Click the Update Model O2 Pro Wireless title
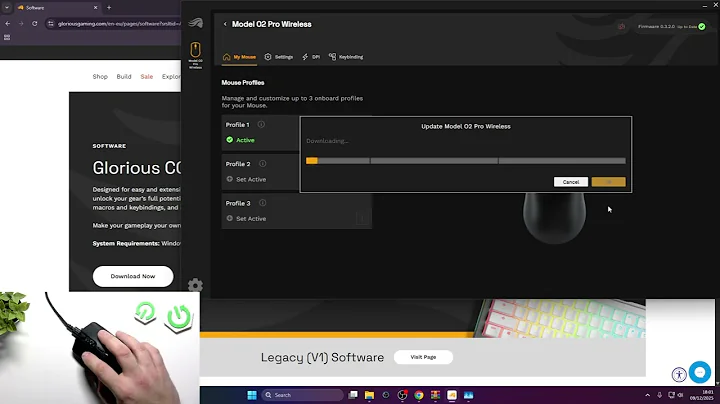The image size is (720, 404). 466,126
